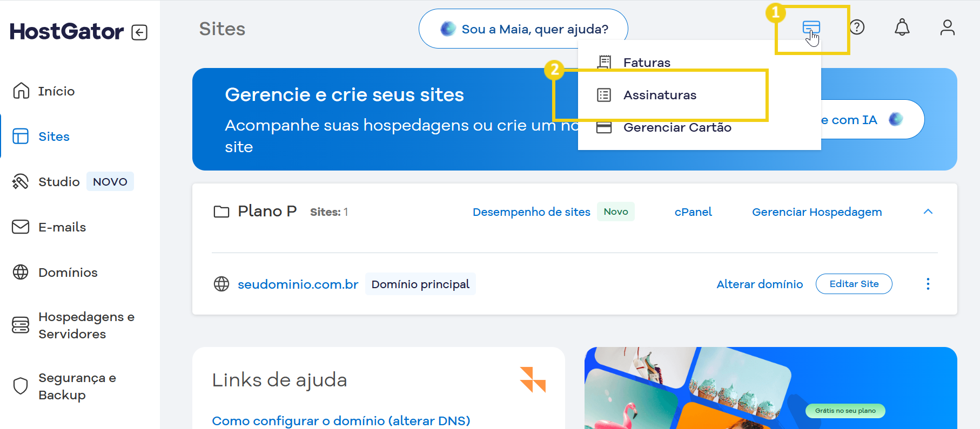The width and height of the screenshot is (980, 429).
Task: Collapse the Plano P section chevron
Action: pyautogui.click(x=928, y=212)
